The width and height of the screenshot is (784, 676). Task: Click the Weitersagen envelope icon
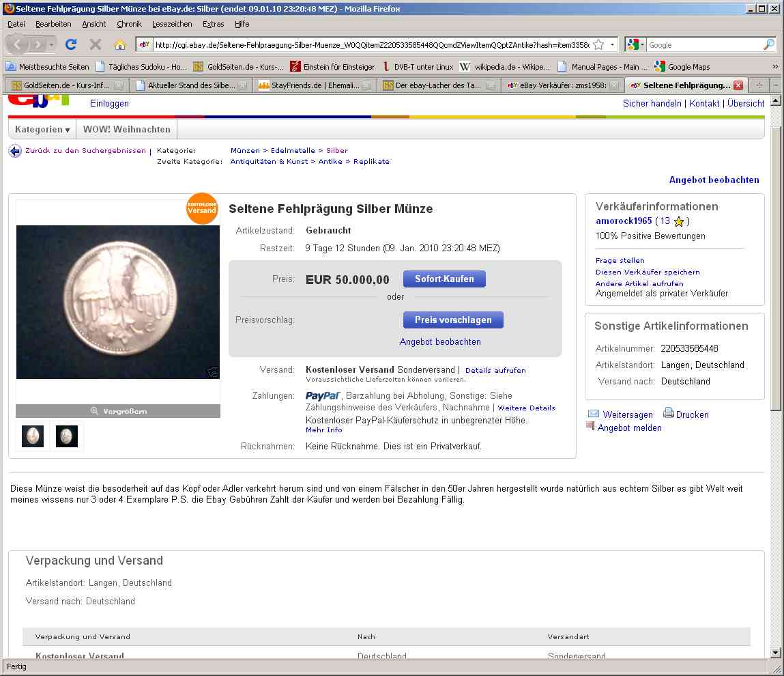(594, 414)
